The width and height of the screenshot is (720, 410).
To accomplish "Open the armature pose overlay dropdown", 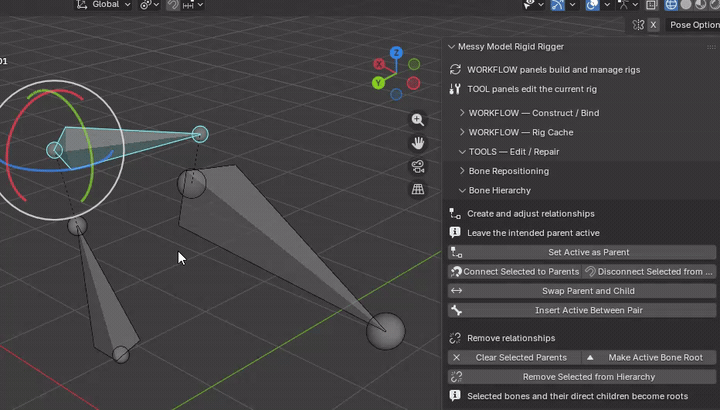I will 628,5.
